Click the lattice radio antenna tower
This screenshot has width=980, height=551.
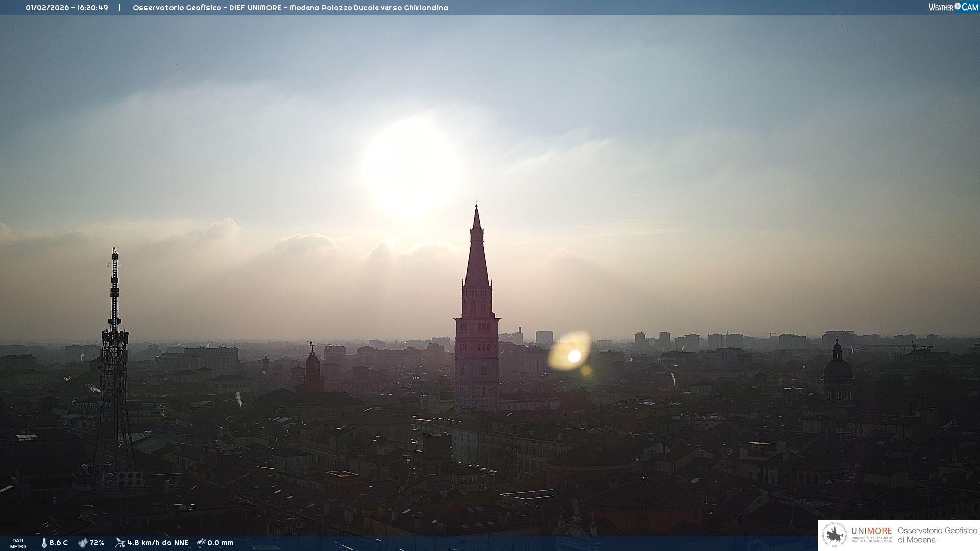[x=114, y=367]
